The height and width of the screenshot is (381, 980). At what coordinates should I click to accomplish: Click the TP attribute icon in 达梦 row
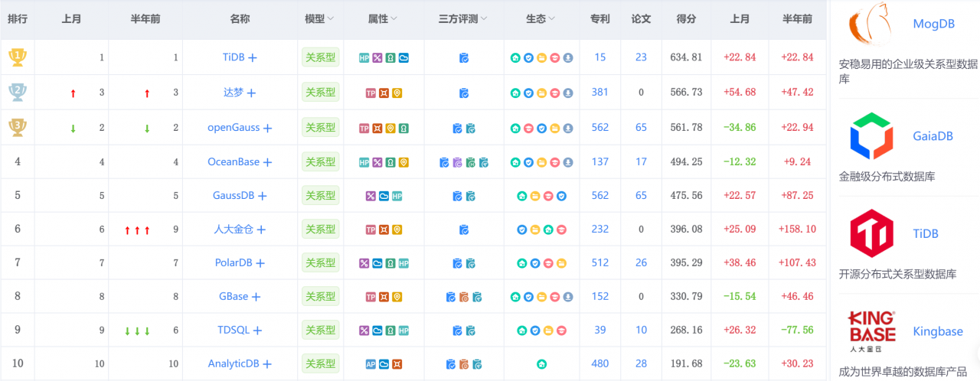pyautogui.click(x=371, y=93)
